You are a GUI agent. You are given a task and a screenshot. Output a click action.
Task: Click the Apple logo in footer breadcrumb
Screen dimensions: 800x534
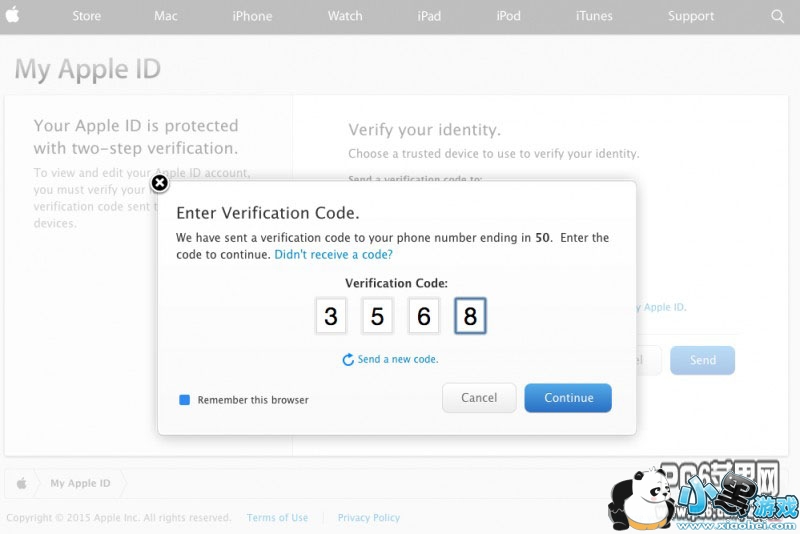pyautogui.click(x=21, y=483)
